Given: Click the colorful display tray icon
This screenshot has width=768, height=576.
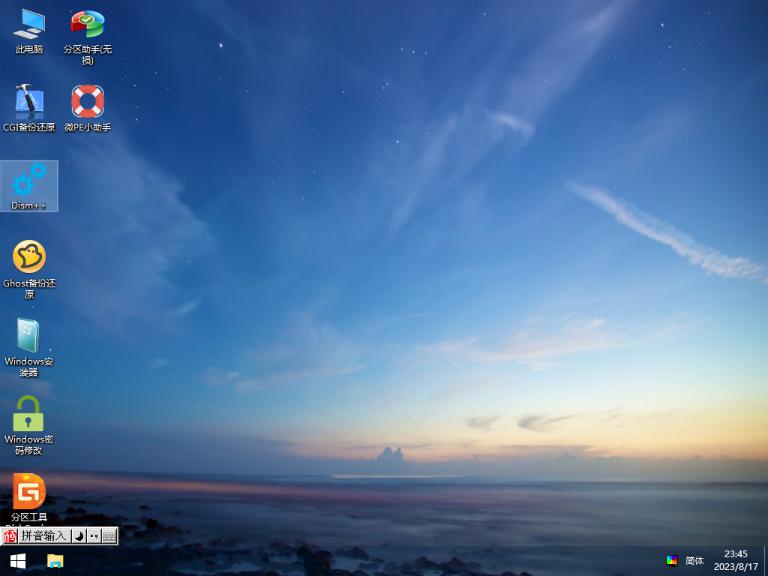Looking at the screenshot, I should (x=672, y=561).
